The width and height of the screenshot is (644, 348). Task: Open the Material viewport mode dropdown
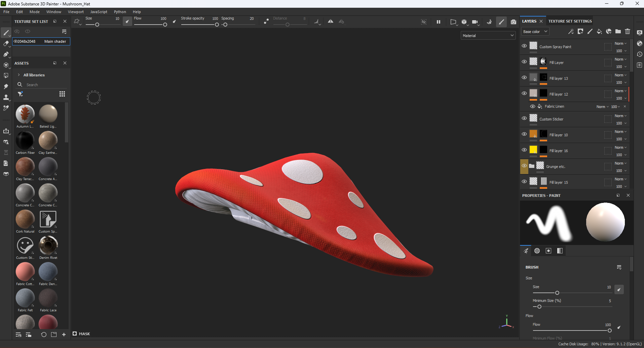[488, 36]
